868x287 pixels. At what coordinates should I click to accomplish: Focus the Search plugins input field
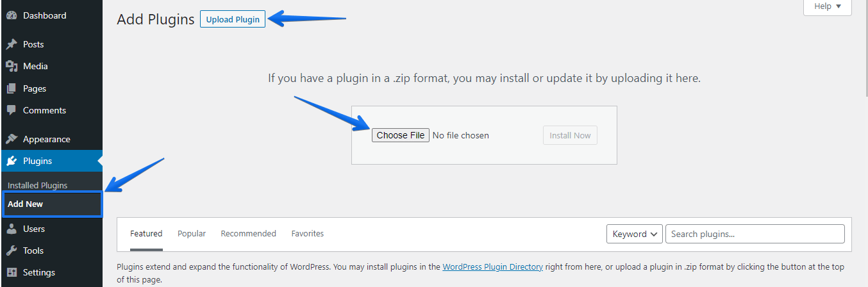tap(755, 234)
